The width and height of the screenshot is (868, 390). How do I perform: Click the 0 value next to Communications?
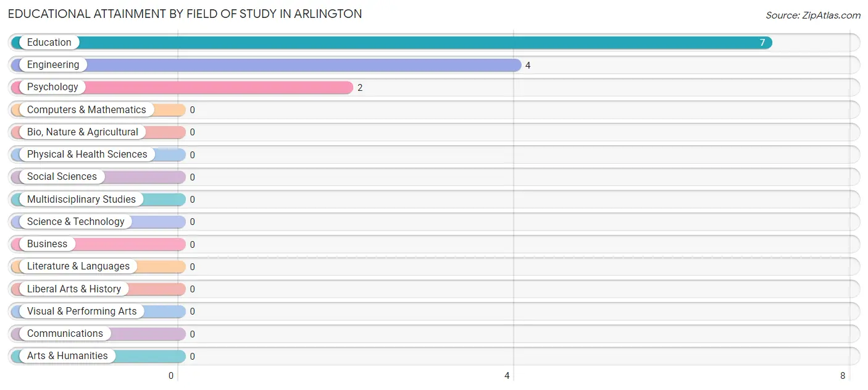point(192,334)
